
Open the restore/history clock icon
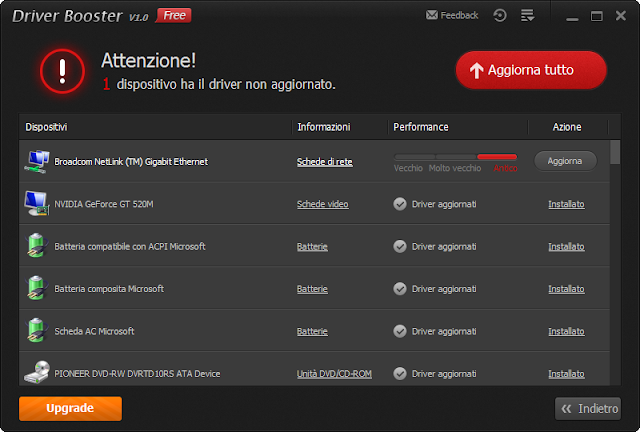pyautogui.click(x=500, y=16)
